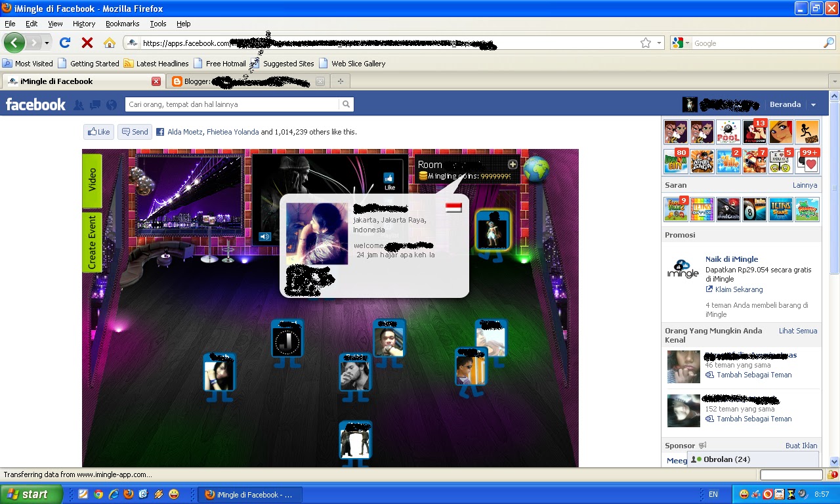Click the Send button next to Like
This screenshot has width=840, height=504.
point(134,131)
